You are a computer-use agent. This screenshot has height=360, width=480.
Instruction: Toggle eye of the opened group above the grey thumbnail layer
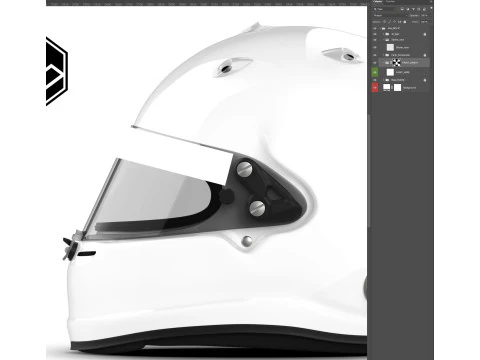tap(375, 40)
